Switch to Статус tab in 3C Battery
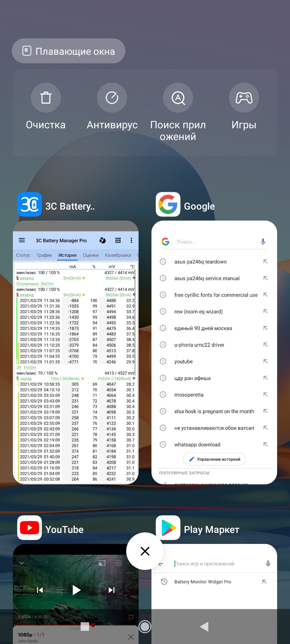Screen dimensions: 290x644 (x=23, y=255)
